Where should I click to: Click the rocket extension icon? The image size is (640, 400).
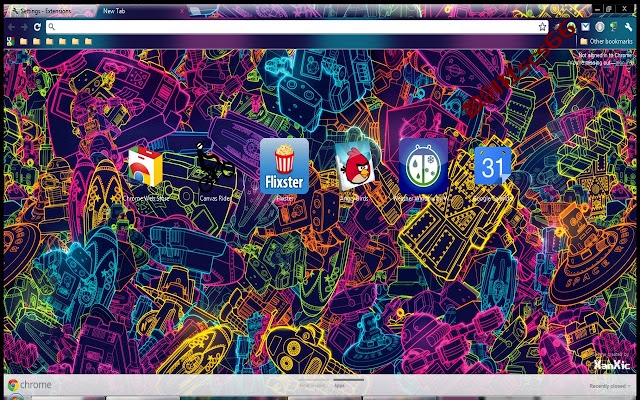(557, 27)
